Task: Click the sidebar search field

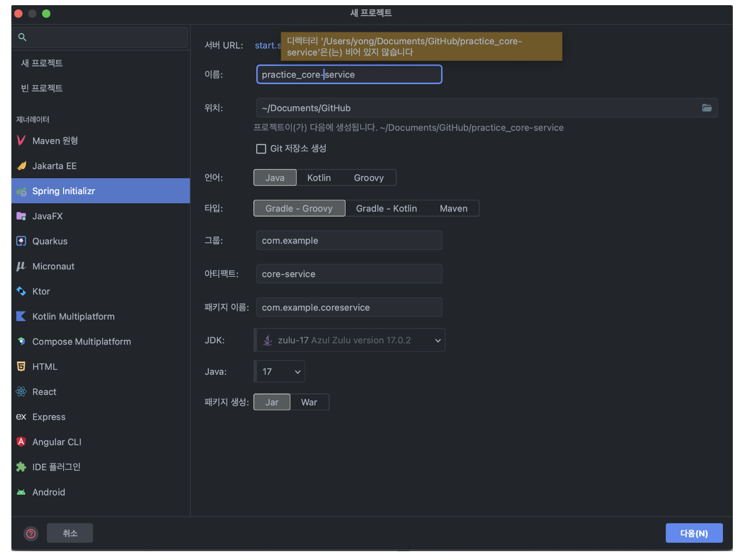Action: pyautogui.click(x=100, y=37)
